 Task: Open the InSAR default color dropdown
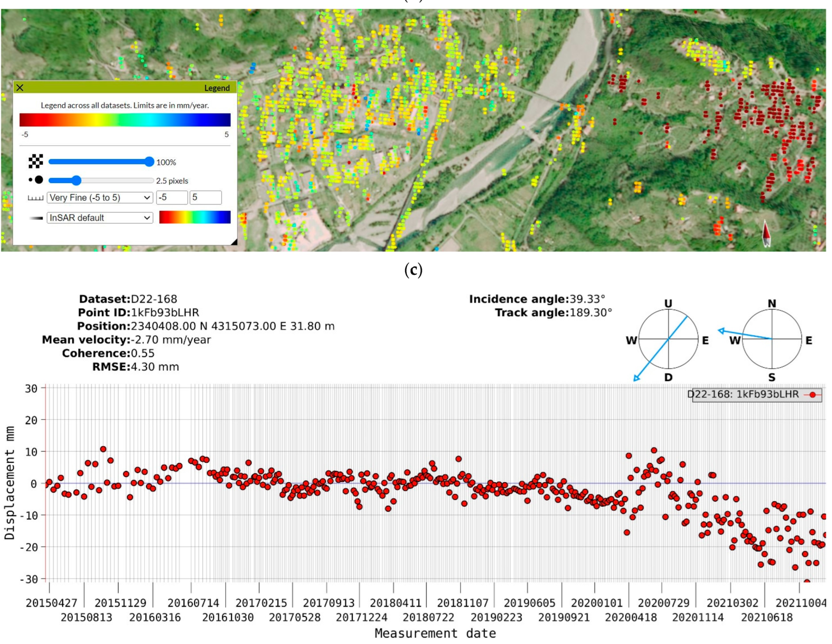[100, 218]
